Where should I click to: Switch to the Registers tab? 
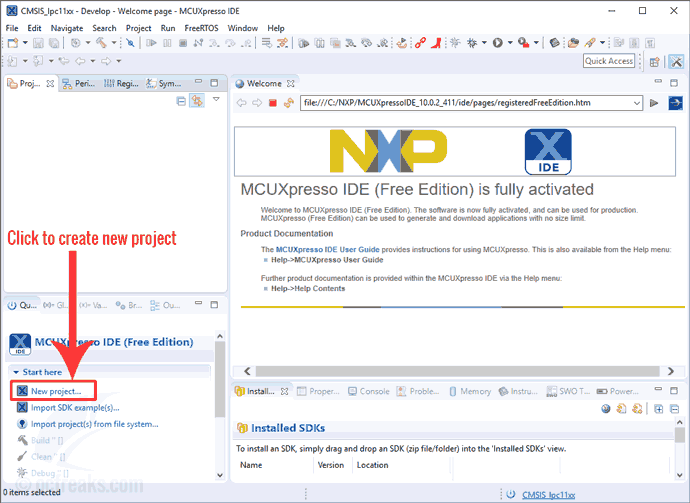click(x=121, y=83)
